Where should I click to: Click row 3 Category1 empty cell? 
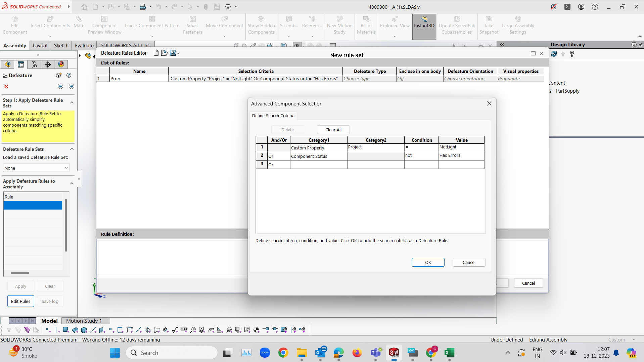pos(319,164)
